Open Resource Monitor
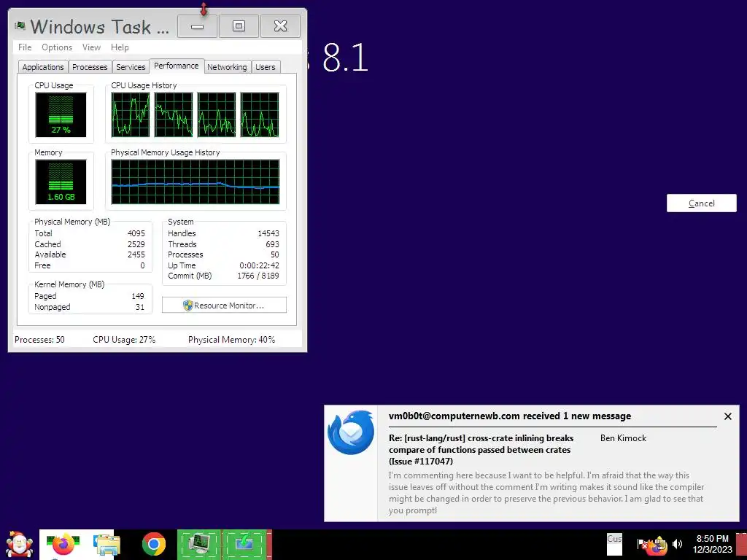This screenshot has height=560, width=747. [224, 306]
